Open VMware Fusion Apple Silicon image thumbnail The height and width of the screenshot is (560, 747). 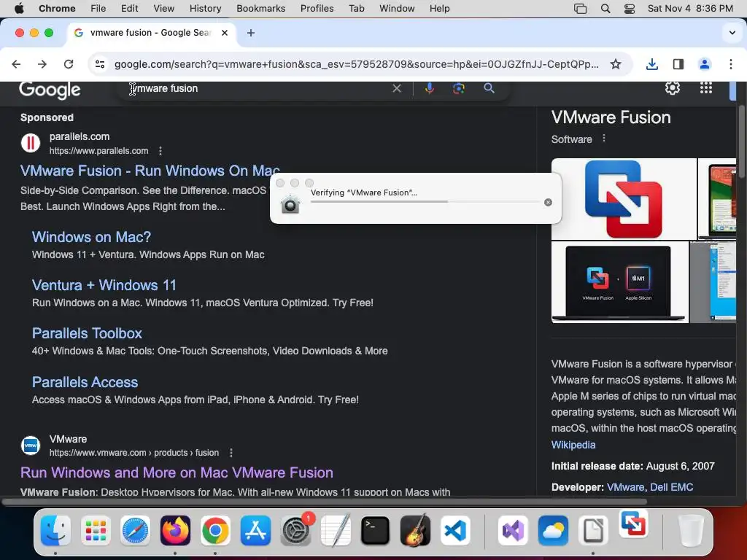tap(620, 282)
